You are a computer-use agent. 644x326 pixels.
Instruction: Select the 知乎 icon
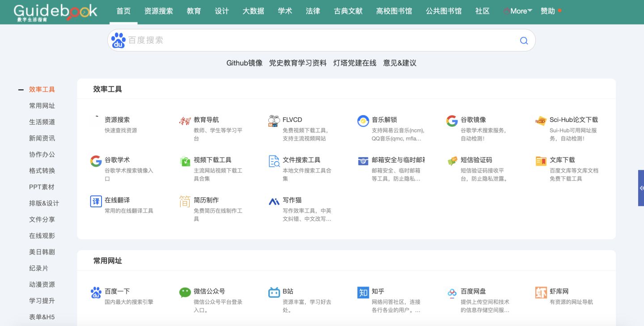coord(363,292)
